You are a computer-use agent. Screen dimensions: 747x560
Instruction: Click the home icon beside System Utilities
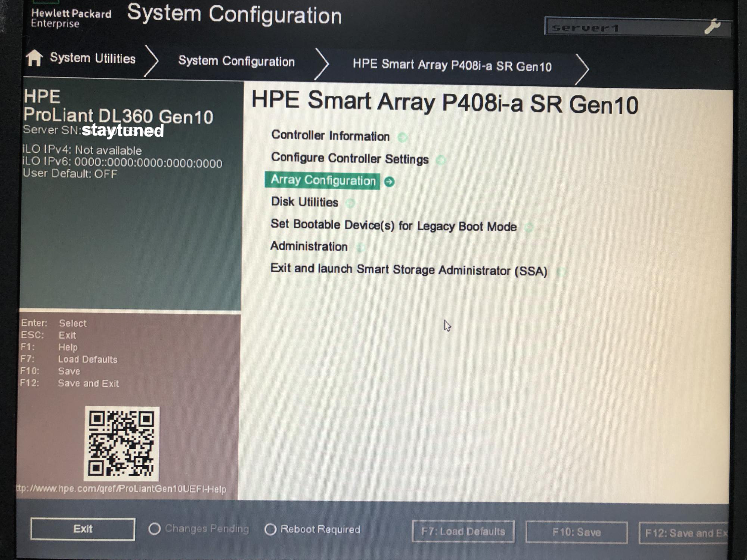(34, 58)
